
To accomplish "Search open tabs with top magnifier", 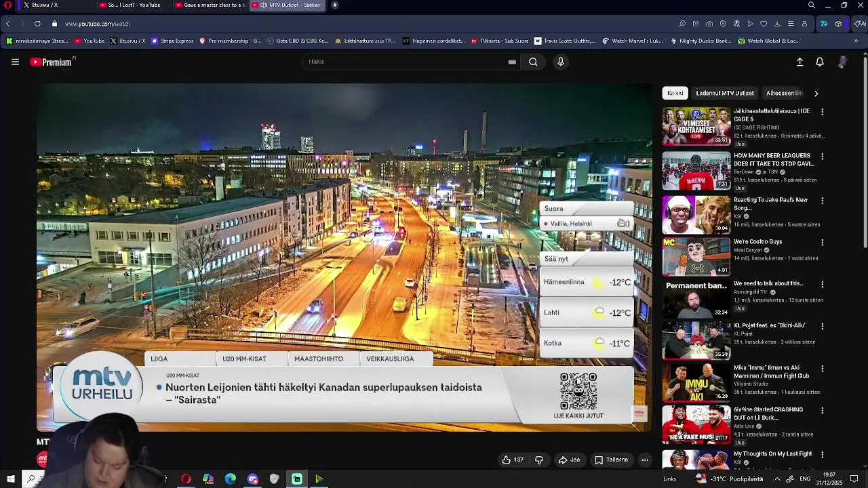I will [x=812, y=5].
